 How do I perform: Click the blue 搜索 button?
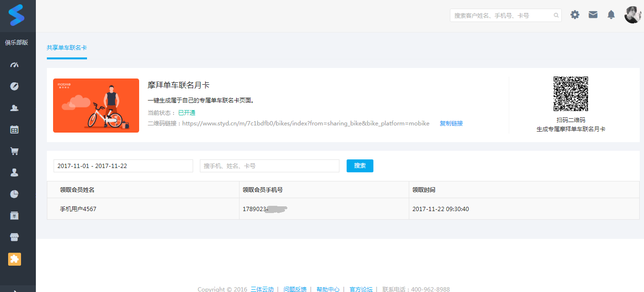360,166
